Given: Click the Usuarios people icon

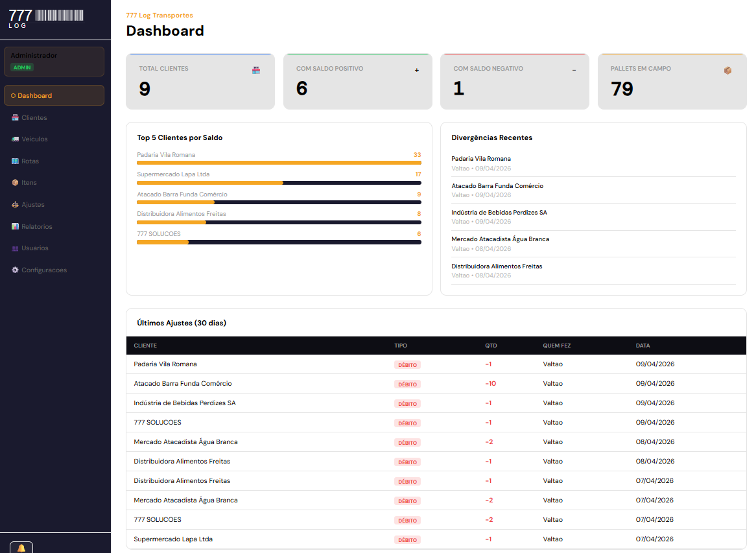Looking at the screenshot, I should click(x=15, y=248).
